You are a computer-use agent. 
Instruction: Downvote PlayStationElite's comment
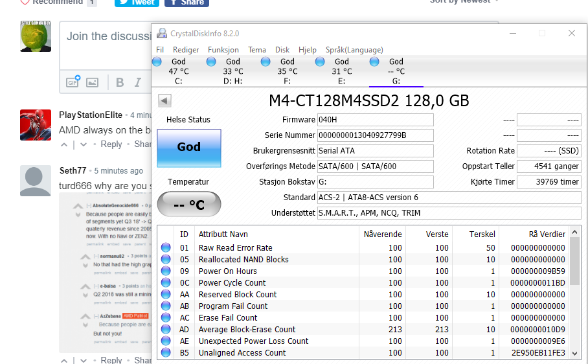click(x=84, y=144)
